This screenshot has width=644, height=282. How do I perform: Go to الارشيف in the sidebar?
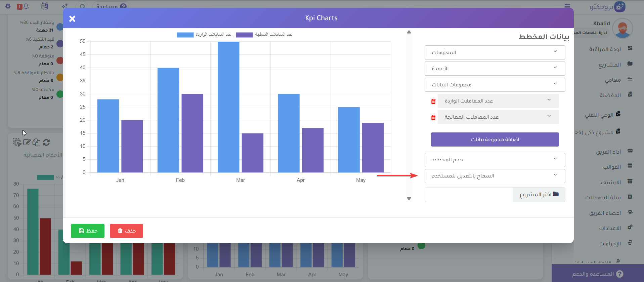point(610,183)
